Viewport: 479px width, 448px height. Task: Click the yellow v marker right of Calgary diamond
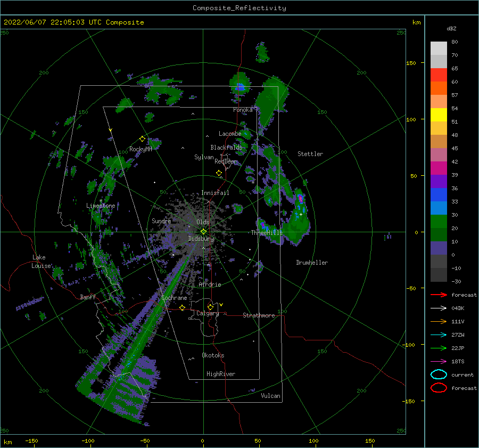tap(221, 305)
